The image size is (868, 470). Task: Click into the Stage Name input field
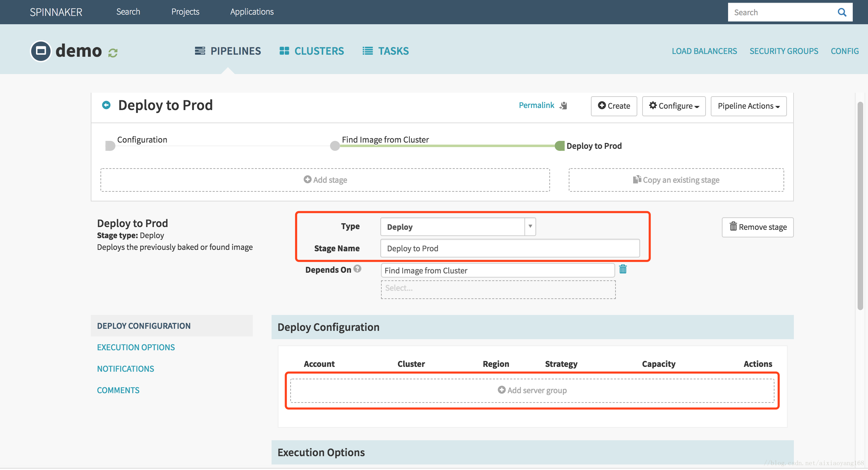pyautogui.click(x=510, y=248)
